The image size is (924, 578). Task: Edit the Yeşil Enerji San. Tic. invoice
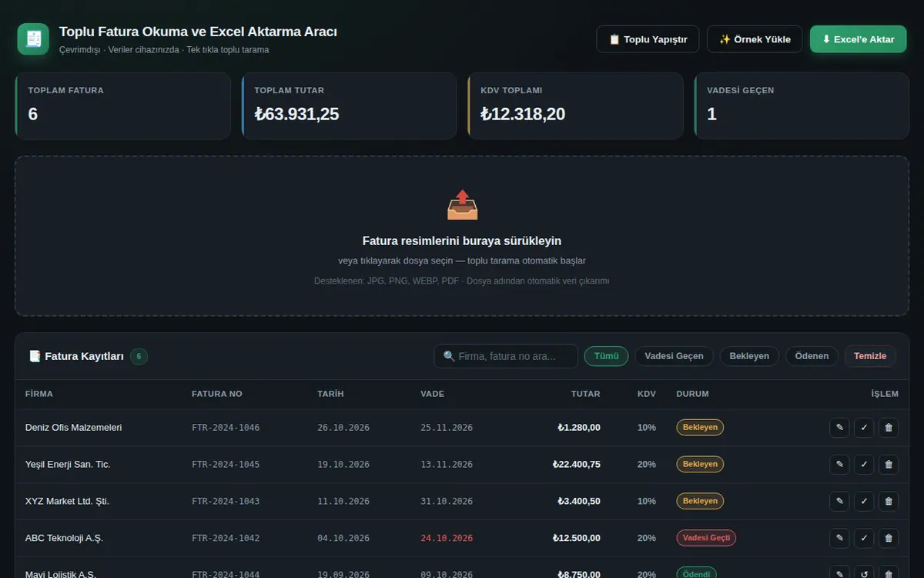pos(839,464)
